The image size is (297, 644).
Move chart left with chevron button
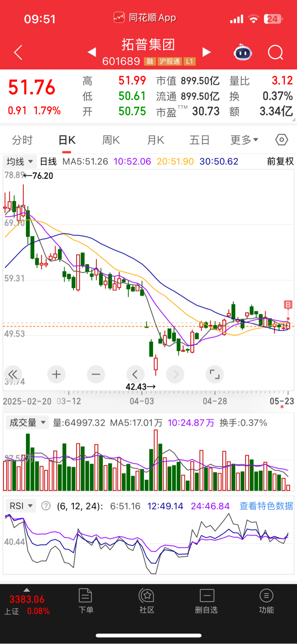135,374
